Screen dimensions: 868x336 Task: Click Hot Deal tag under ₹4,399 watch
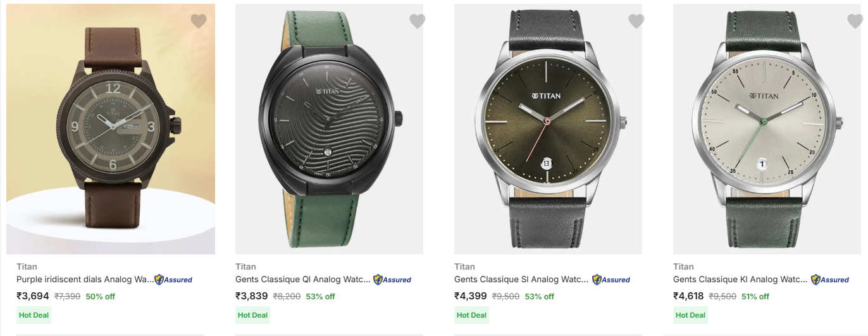pos(471,315)
